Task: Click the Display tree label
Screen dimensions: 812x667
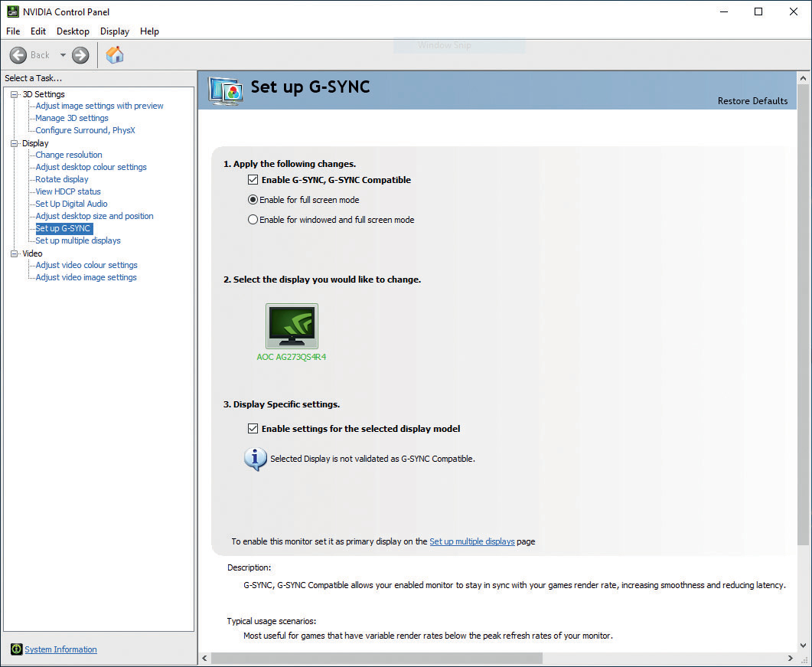Action: point(35,143)
